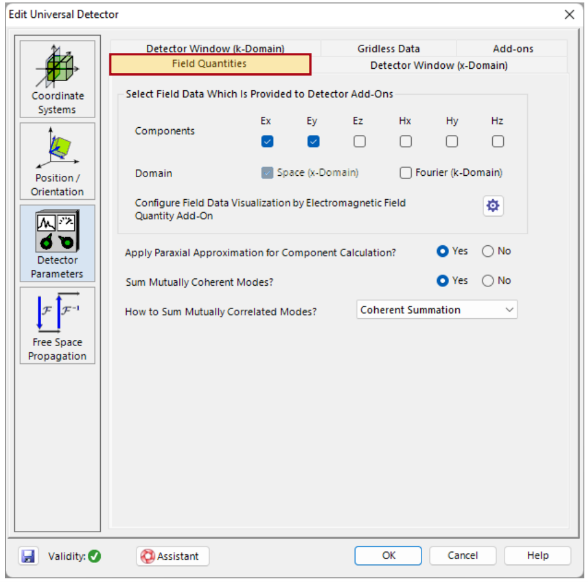Close the Edit Universal Detector dialog
588x582 pixels.
pyautogui.click(x=569, y=15)
